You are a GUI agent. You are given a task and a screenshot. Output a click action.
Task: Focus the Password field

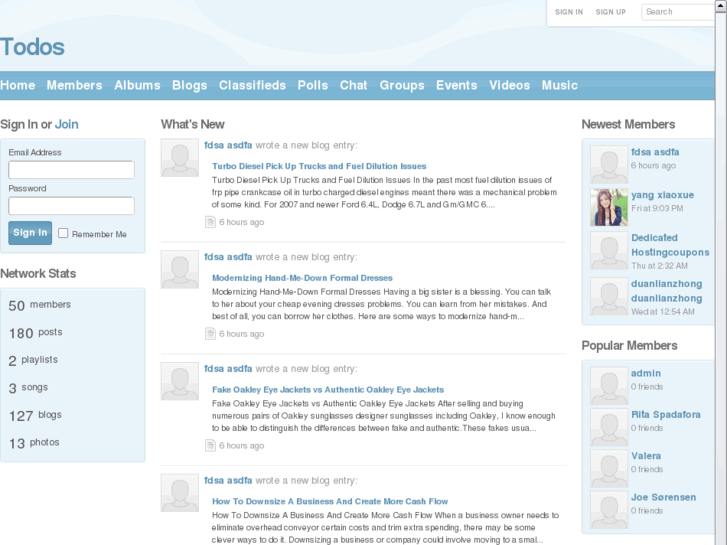71,206
